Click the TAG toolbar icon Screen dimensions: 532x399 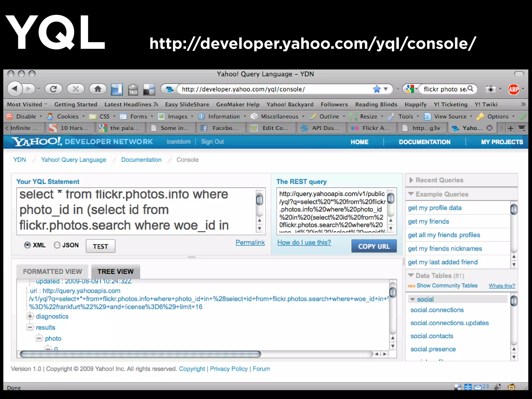(x=133, y=90)
